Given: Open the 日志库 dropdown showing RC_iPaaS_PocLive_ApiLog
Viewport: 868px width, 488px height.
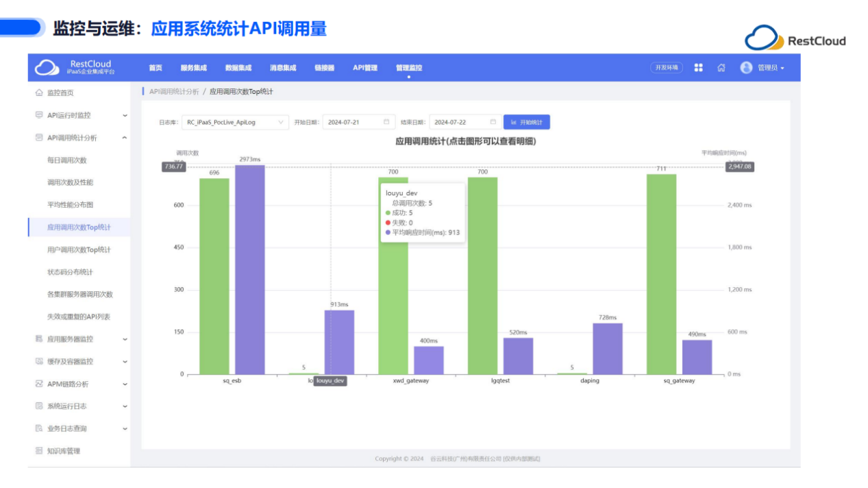Looking at the screenshot, I should (236, 121).
